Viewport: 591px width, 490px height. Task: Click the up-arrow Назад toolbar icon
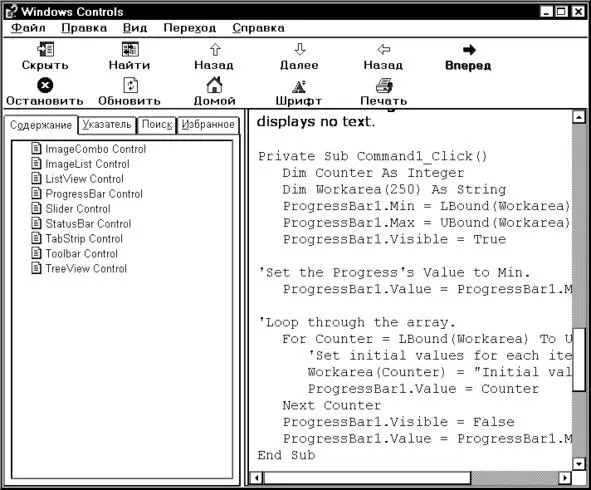coord(215,49)
